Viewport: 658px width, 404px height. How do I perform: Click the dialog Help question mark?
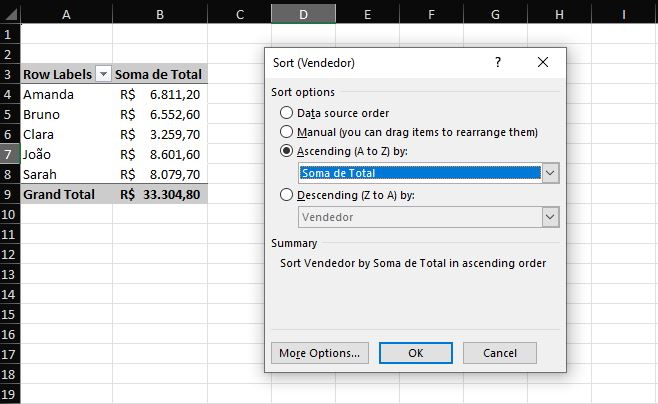pos(497,62)
